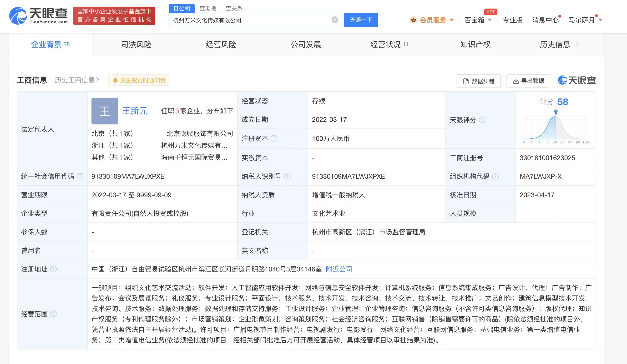Open 消息中心
The height and width of the screenshot is (364, 627).
pos(545,20)
